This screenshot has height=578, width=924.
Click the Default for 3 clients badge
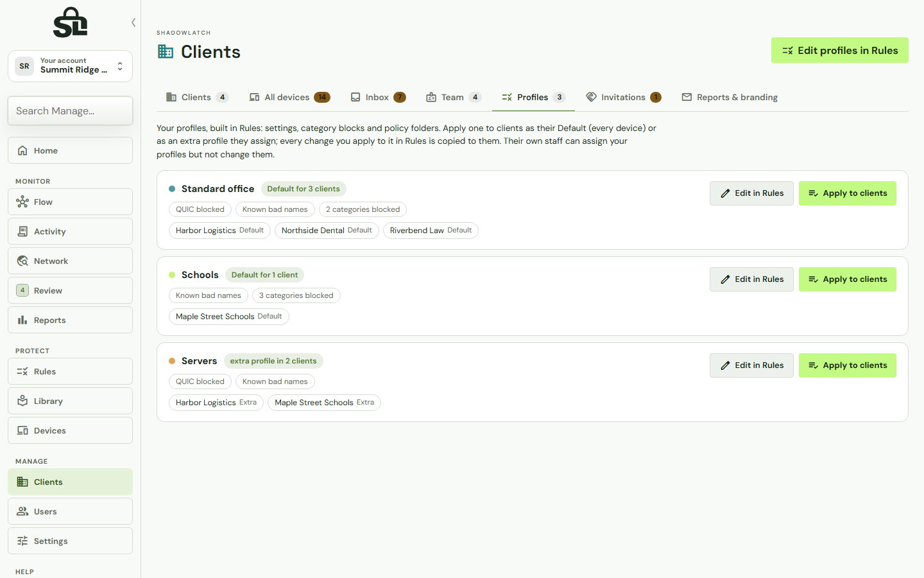[x=304, y=189]
